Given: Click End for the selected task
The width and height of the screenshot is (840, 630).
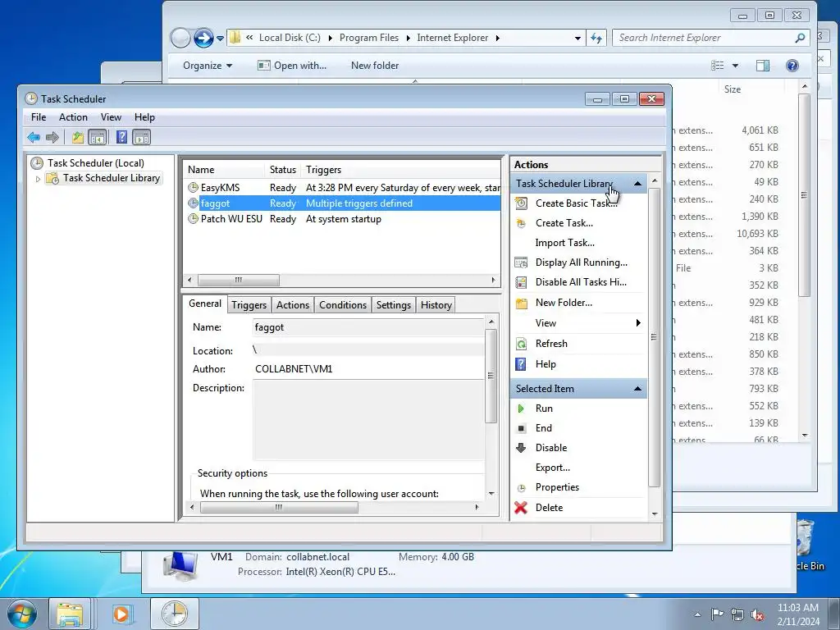Looking at the screenshot, I should pos(543,428).
